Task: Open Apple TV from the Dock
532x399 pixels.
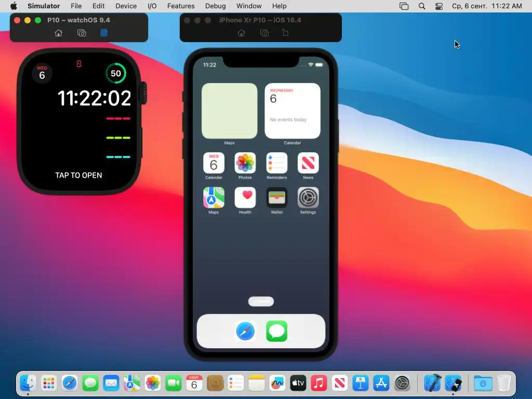Action: (x=298, y=383)
